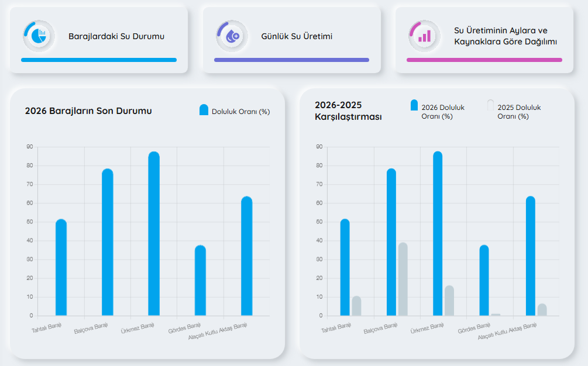Click the 2026-2025 Karşılaştırması chart title
588x366 pixels.
tap(348, 111)
